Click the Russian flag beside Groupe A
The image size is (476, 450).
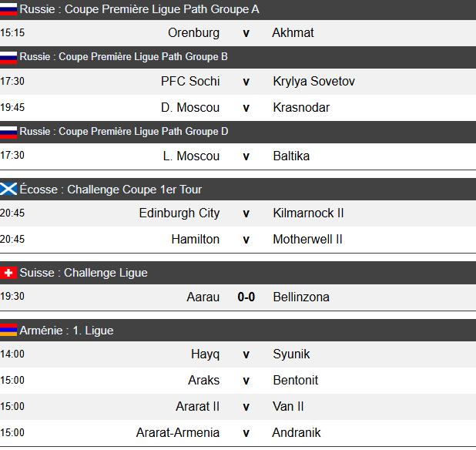tap(8, 9)
